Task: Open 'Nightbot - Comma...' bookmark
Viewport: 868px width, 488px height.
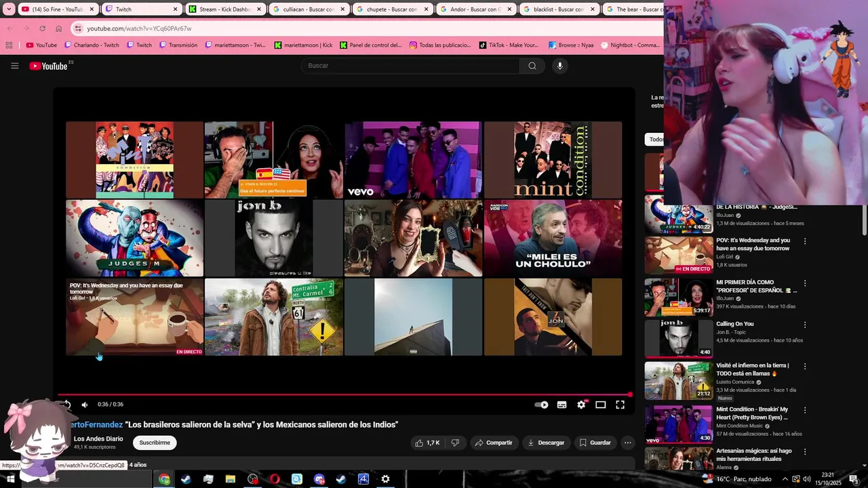Action: (x=630, y=45)
